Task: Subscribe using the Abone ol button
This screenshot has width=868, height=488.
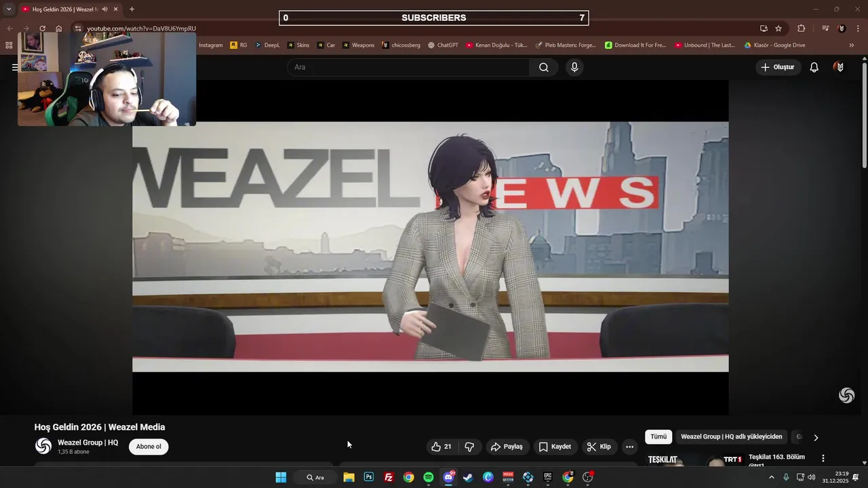Action: (149, 447)
